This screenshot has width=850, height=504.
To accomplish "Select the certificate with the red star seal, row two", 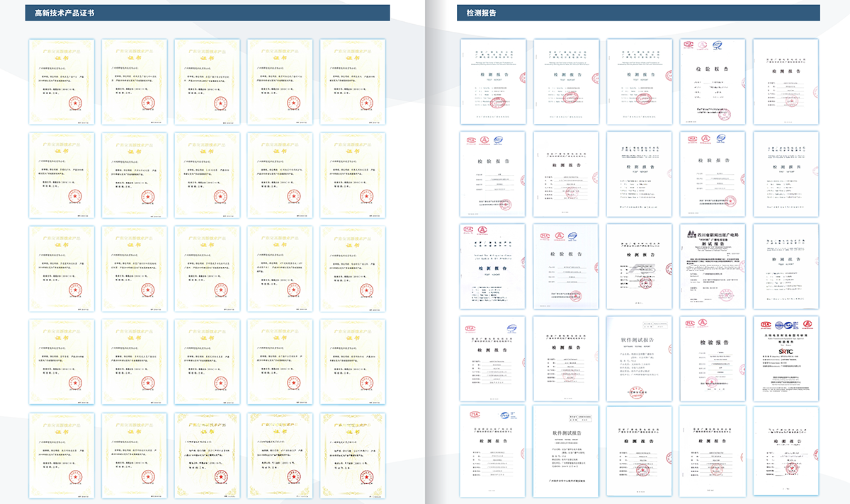I will click(61, 173).
